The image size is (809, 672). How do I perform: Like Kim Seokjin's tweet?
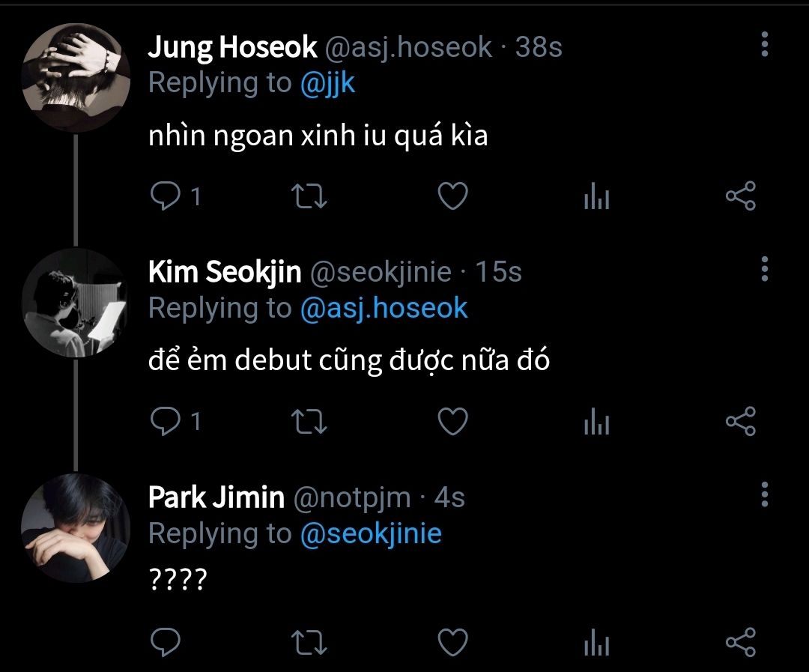click(x=452, y=422)
